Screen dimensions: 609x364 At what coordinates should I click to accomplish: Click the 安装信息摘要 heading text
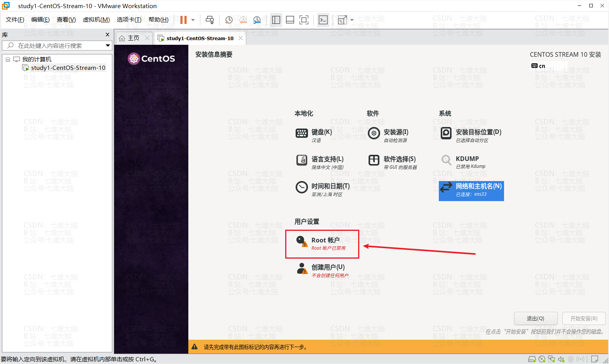(x=214, y=54)
